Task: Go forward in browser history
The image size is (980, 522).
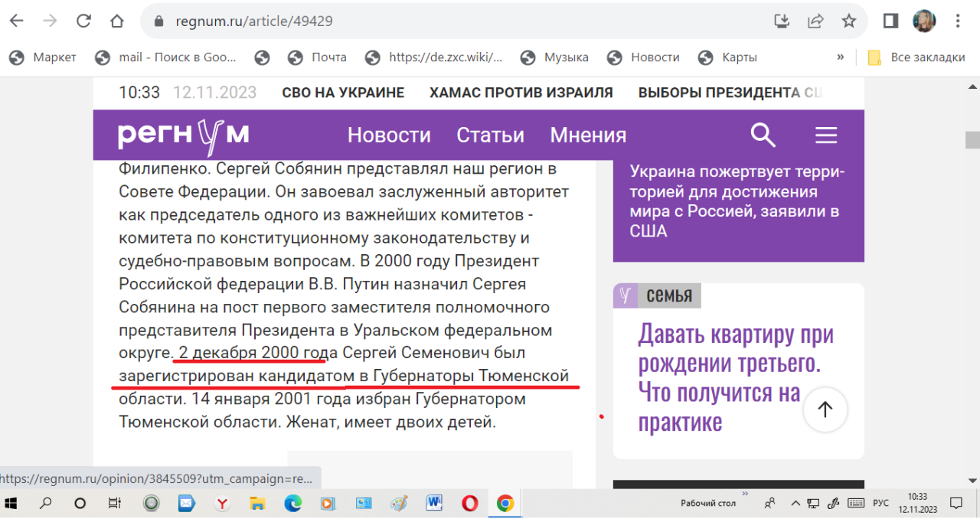Action: click(51, 21)
